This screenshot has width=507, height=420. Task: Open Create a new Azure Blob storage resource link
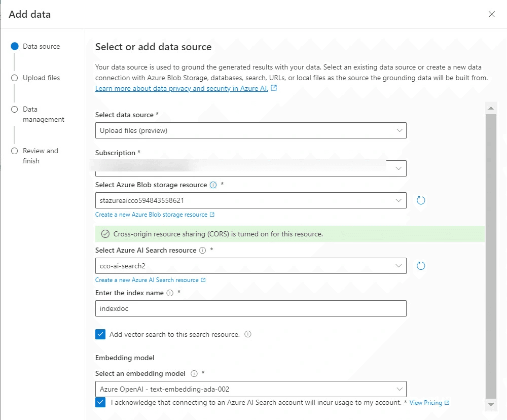151,215
